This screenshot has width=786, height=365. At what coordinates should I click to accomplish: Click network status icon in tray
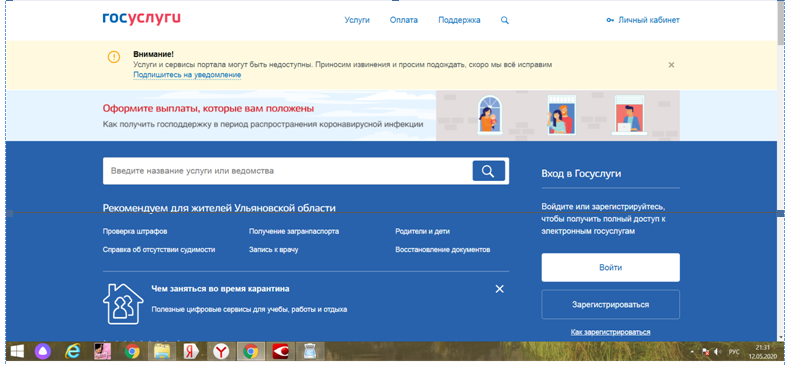point(705,351)
